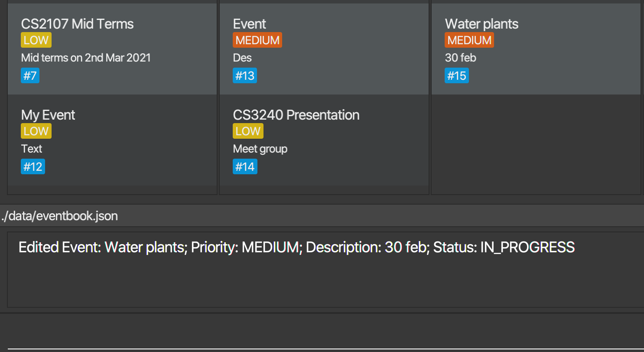Screen dimensions: 644x352
Task: Click the MEDIUM tag on Water plants
Action: (469, 40)
